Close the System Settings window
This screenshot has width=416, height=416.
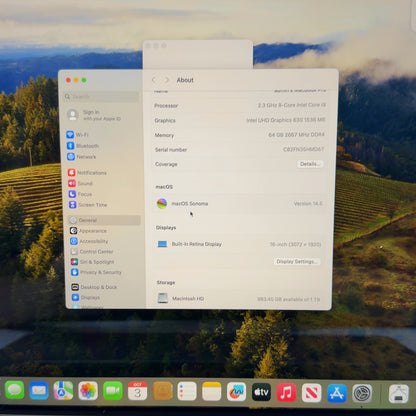pyautogui.click(x=68, y=80)
